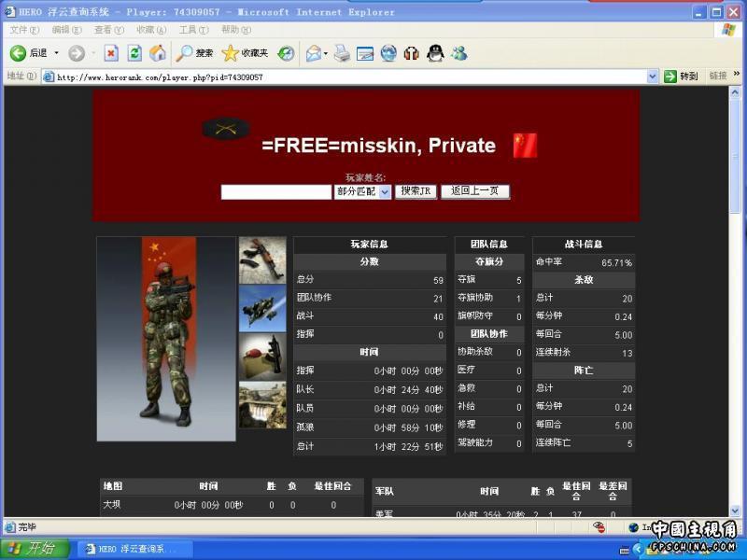Screen dimensions: 747x560
Task: Go to Home page icon
Action: point(158,53)
